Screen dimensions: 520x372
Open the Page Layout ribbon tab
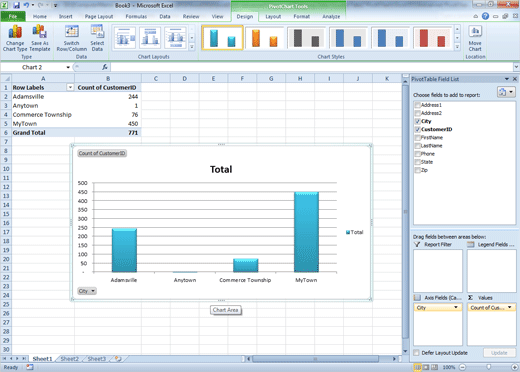tap(99, 16)
